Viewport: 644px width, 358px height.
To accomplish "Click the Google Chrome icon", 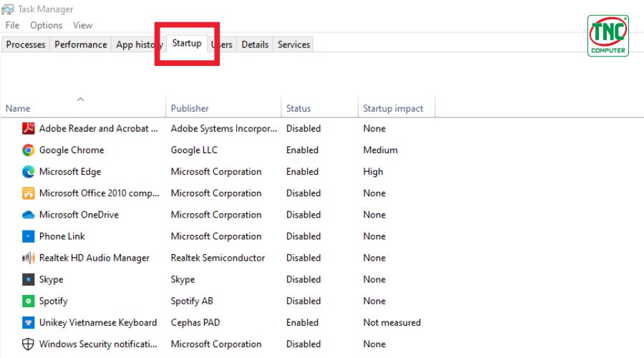I will (28, 150).
